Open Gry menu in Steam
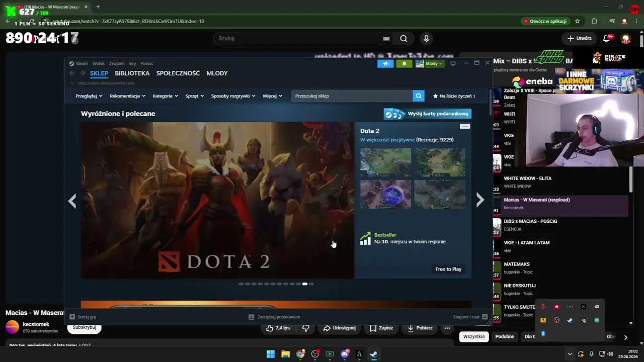Viewport: 644px width, 362px height. click(132, 63)
